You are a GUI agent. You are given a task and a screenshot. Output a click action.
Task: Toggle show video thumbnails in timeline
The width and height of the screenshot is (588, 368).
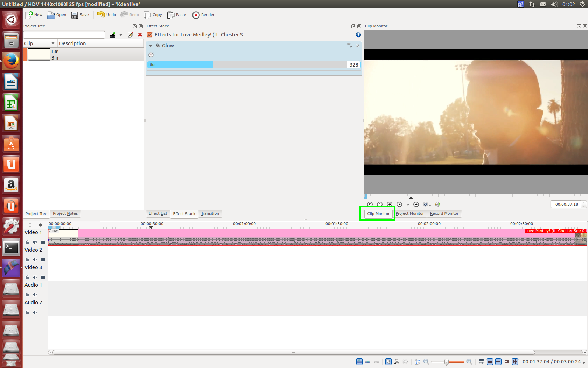pyautogui.click(x=490, y=362)
